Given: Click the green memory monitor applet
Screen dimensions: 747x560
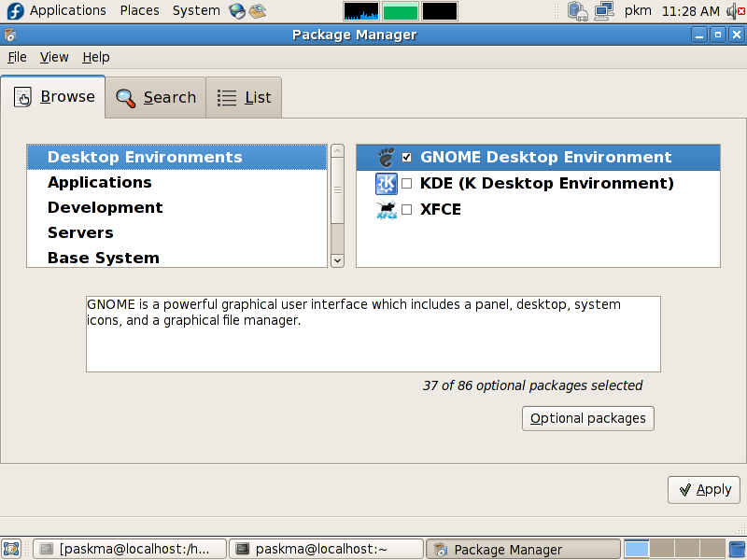Looking at the screenshot, I should [x=401, y=11].
